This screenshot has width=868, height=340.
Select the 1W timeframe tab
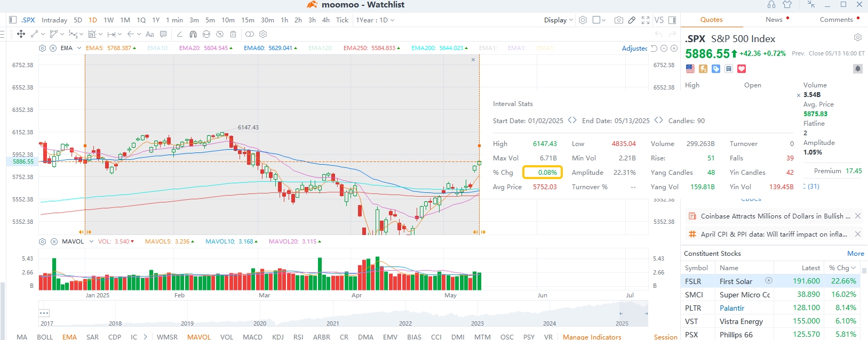pos(109,20)
